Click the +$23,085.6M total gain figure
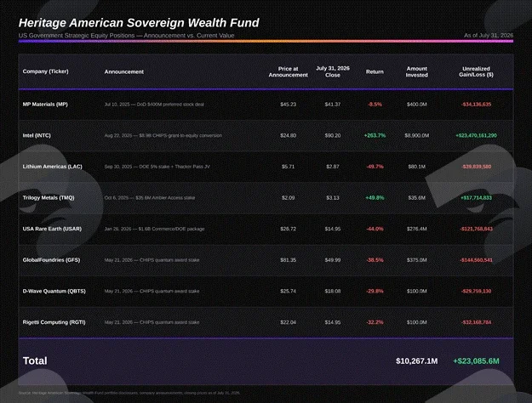Image resolution: width=532 pixels, height=403 pixels. click(x=476, y=361)
